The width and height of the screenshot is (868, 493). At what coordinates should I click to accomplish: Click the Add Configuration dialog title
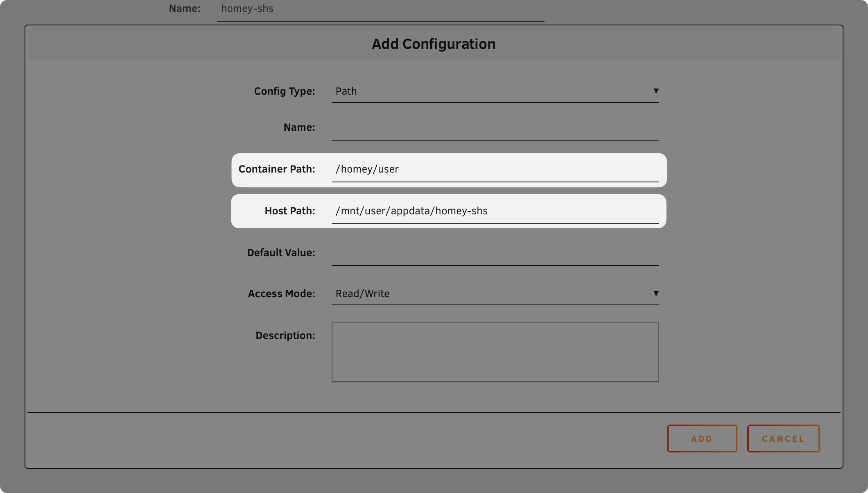click(434, 43)
